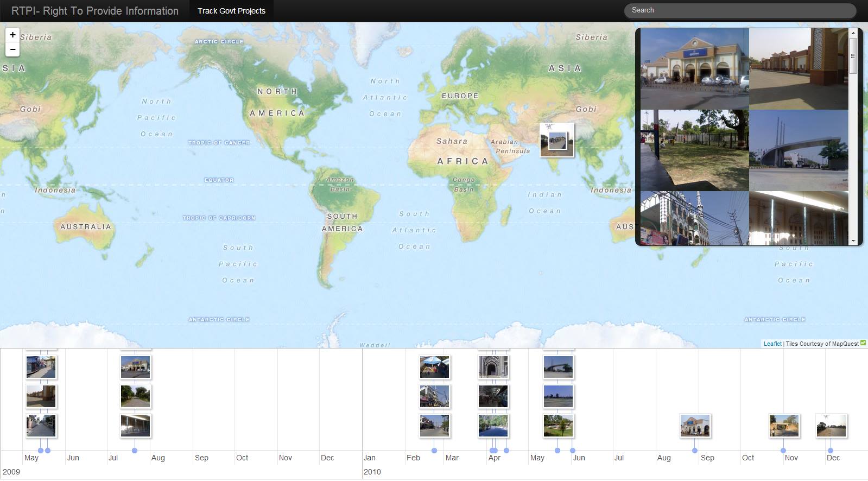This screenshot has height=481, width=868.
Task: Open the gallery photo of the lit ceiling interior
Action: point(799,218)
